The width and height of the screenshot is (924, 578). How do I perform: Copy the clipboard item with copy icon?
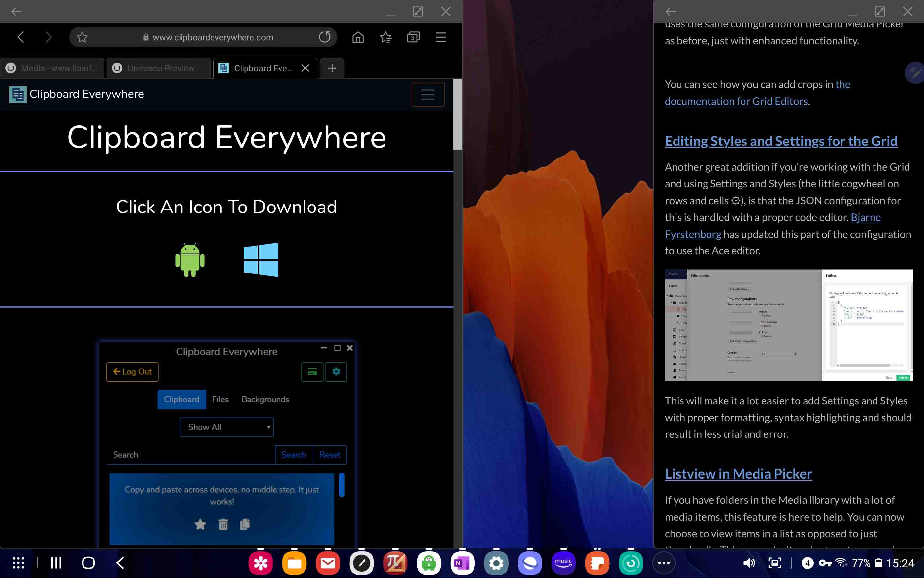click(x=245, y=524)
